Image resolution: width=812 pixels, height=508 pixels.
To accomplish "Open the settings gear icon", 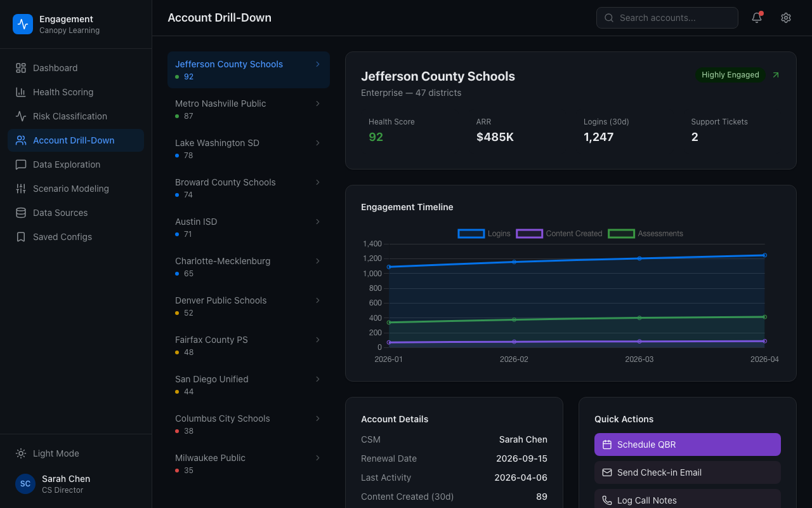I will pos(785,17).
